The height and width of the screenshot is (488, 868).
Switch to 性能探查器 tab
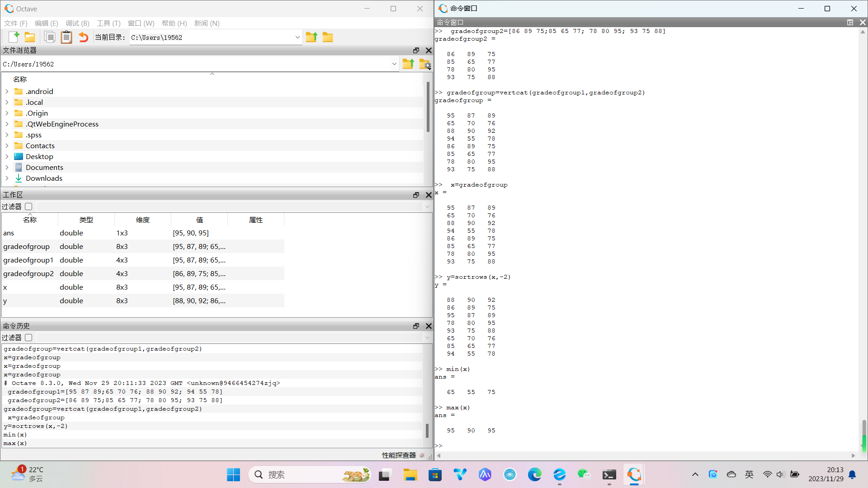[399, 455]
